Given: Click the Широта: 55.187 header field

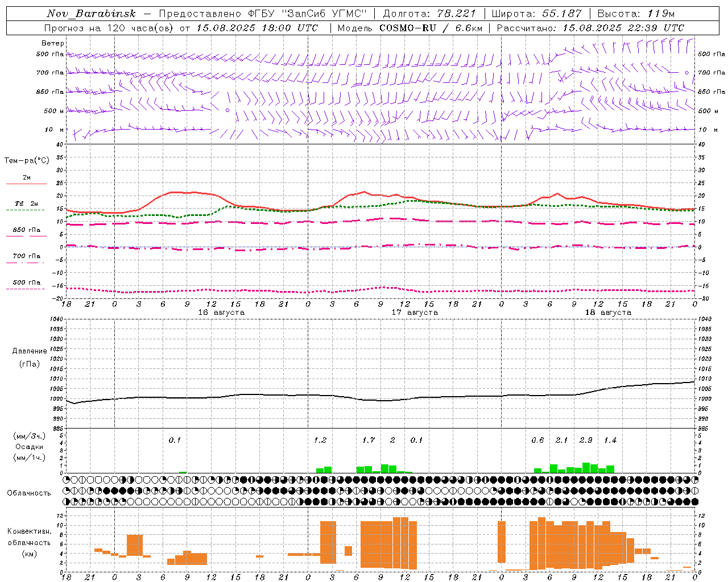Looking at the screenshot, I should (537, 14).
